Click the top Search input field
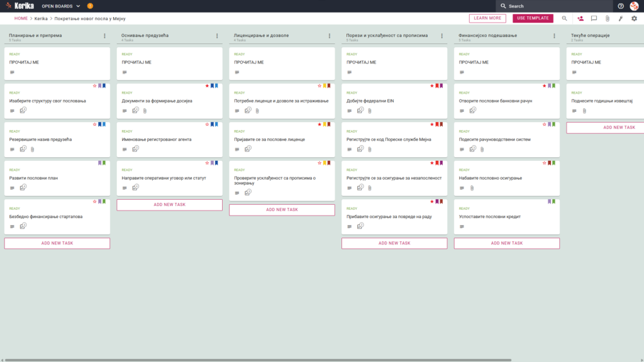 tap(553, 6)
